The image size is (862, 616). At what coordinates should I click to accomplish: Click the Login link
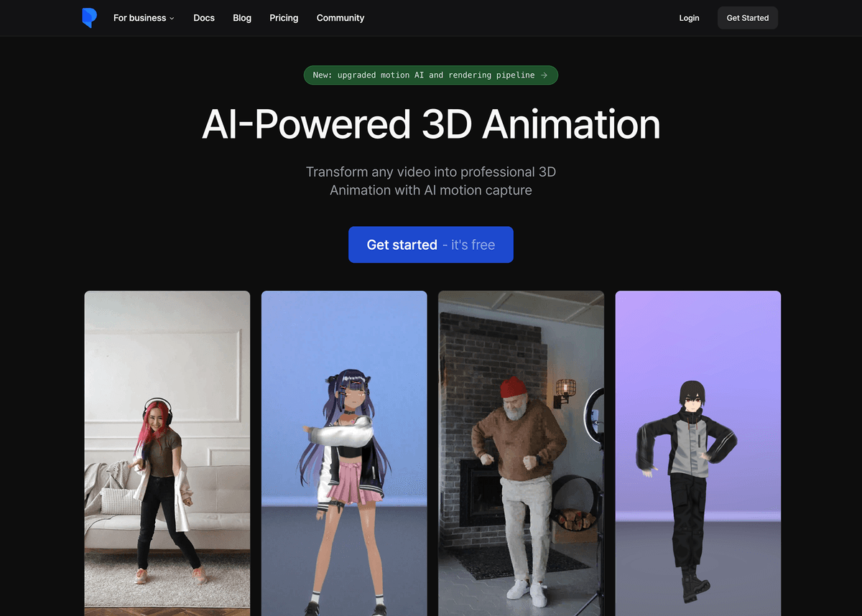point(689,18)
